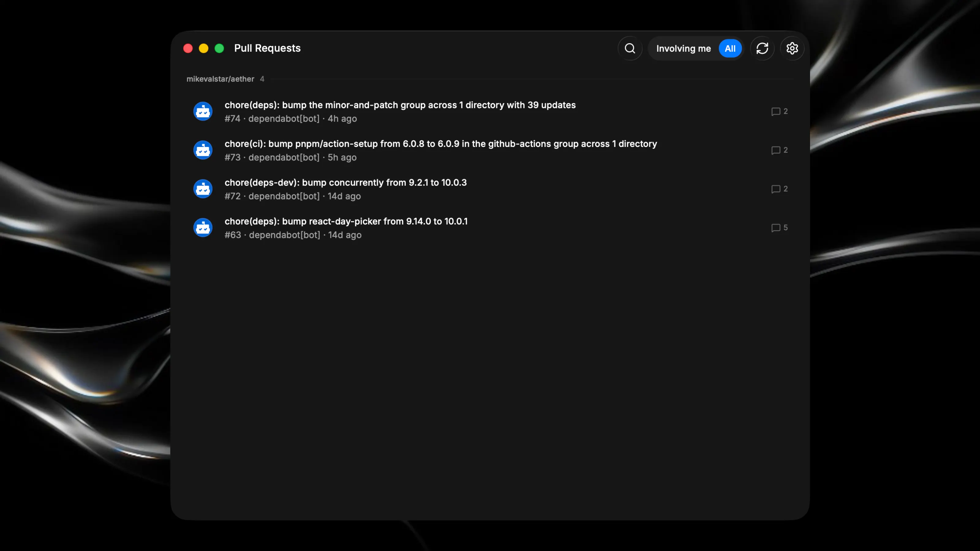
Task: Click dependabot avatar for PR #73
Action: (x=203, y=150)
